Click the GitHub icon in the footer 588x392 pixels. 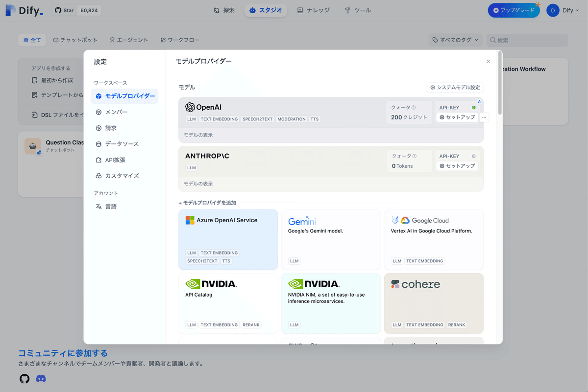24,378
